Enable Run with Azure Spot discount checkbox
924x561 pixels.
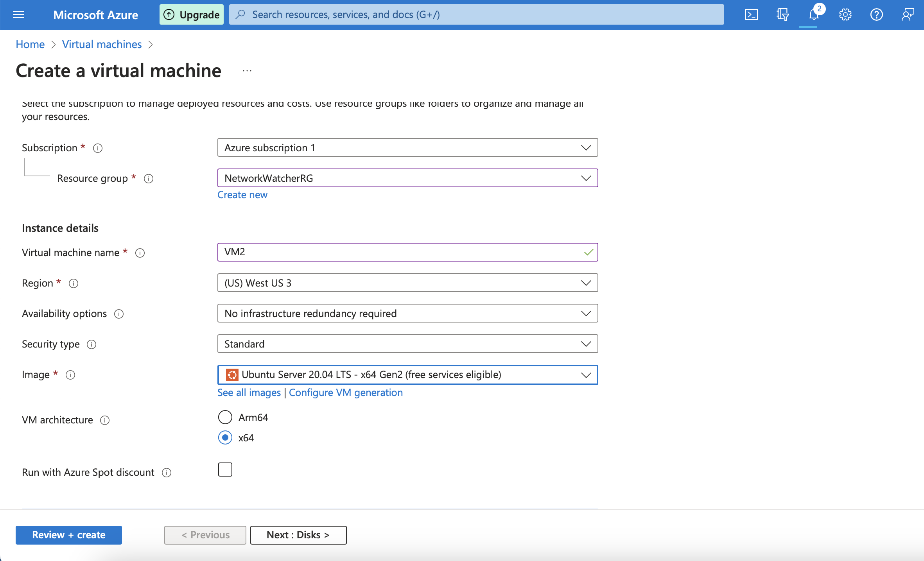pyautogui.click(x=225, y=470)
